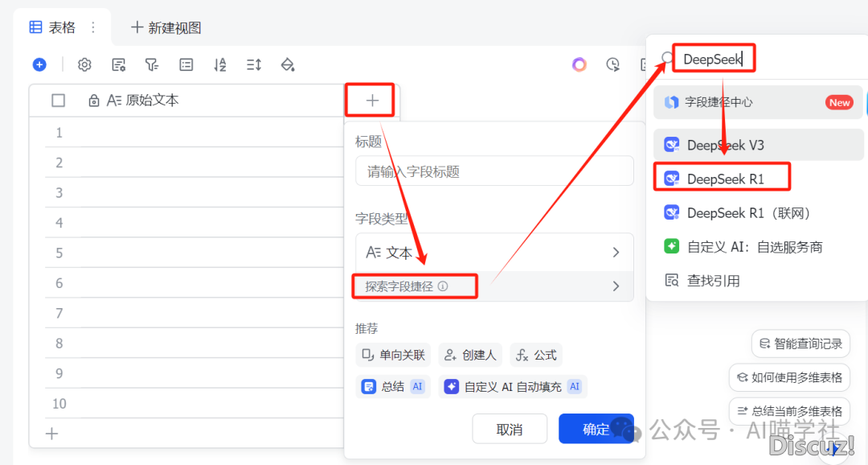
Task: Open the 表格 view more-options dots
Action: [x=93, y=27]
